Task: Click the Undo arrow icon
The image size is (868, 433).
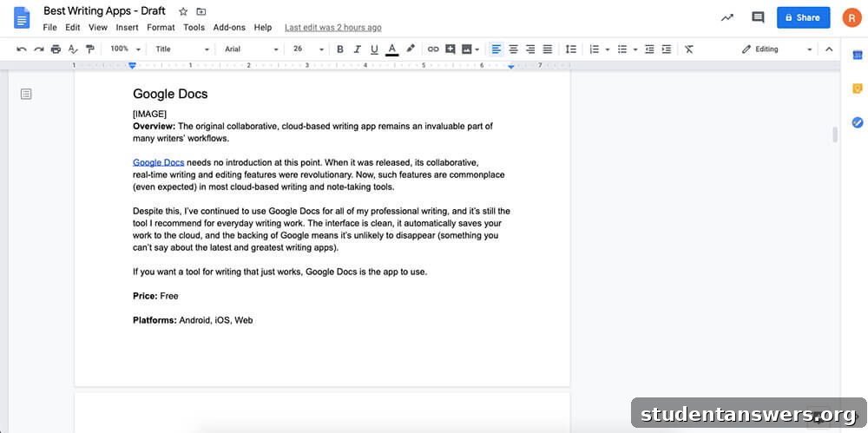Action: 22,49
